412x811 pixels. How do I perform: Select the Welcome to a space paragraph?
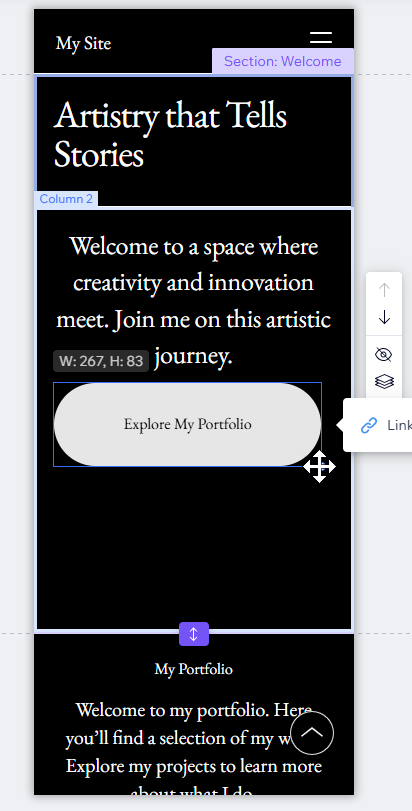(x=193, y=301)
